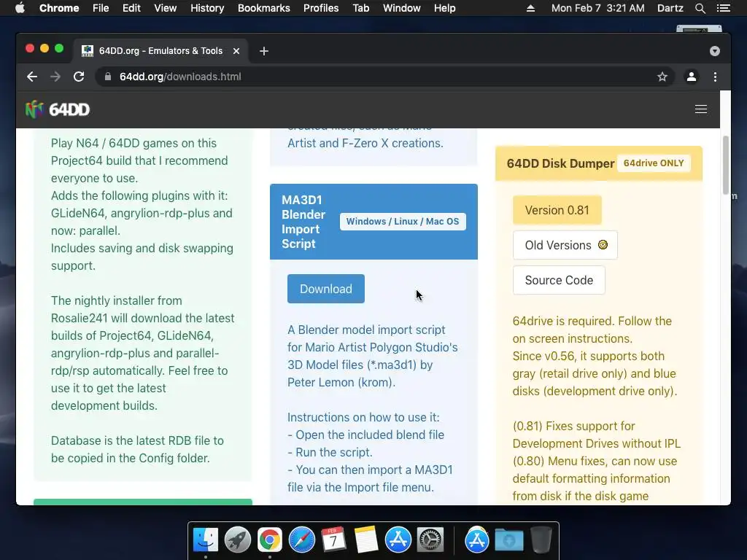Open the Chrome application menu
Image resolution: width=747 pixels, height=560 pixels.
coord(59,8)
